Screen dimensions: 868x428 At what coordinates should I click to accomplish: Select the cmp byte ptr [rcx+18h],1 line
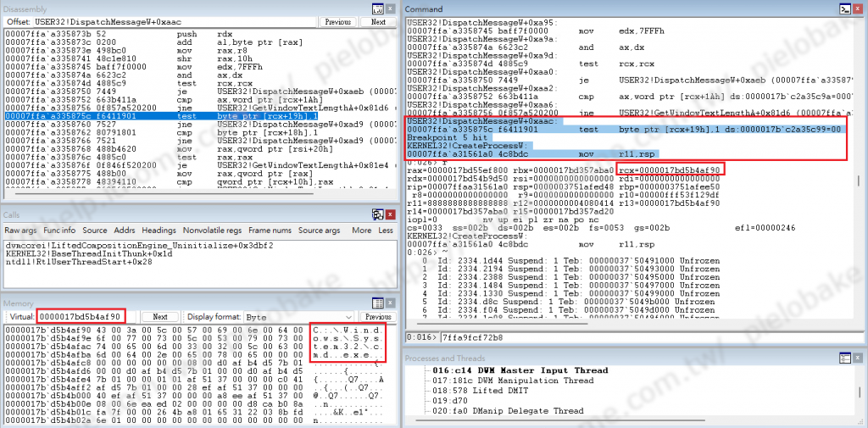(x=200, y=133)
